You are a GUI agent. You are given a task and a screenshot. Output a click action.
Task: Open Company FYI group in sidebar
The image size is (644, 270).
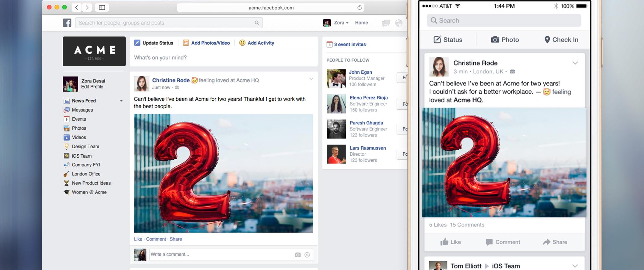(x=86, y=165)
